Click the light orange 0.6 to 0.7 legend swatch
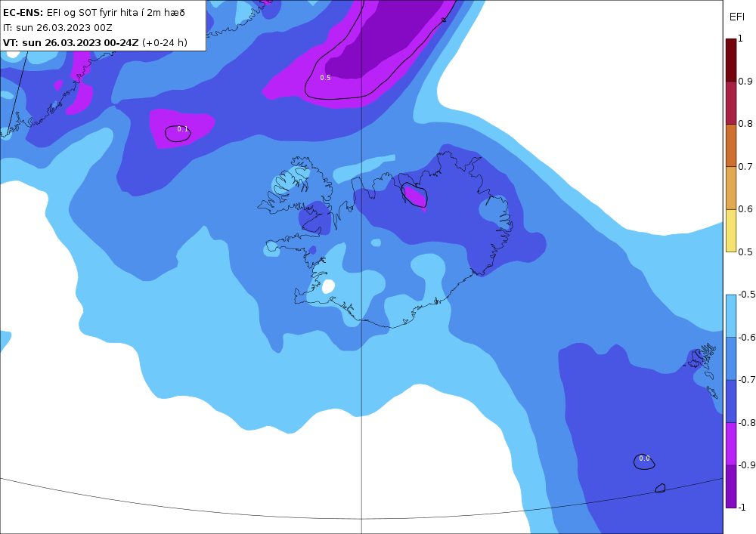 (x=731, y=188)
